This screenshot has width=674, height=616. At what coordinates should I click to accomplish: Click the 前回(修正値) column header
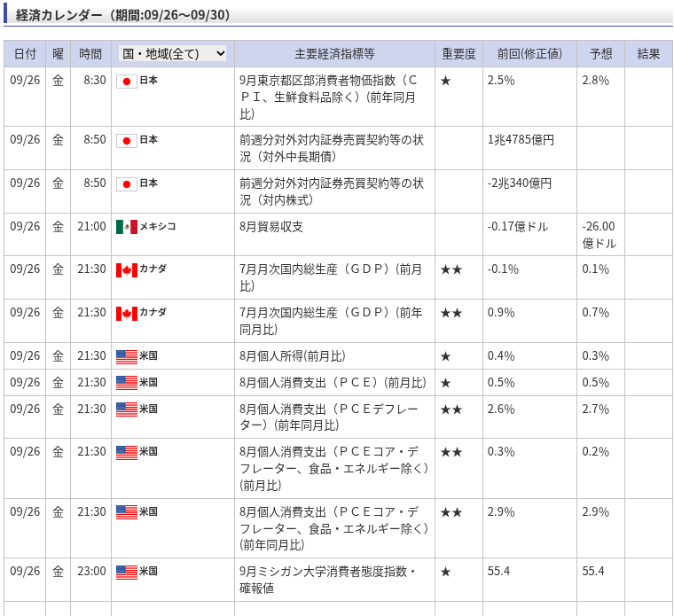[x=529, y=53]
